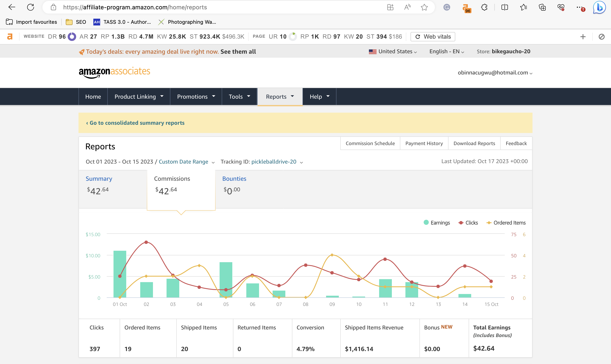Click the 01 Oct earnings bar
The image size is (611, 364).
coord(120,274)
